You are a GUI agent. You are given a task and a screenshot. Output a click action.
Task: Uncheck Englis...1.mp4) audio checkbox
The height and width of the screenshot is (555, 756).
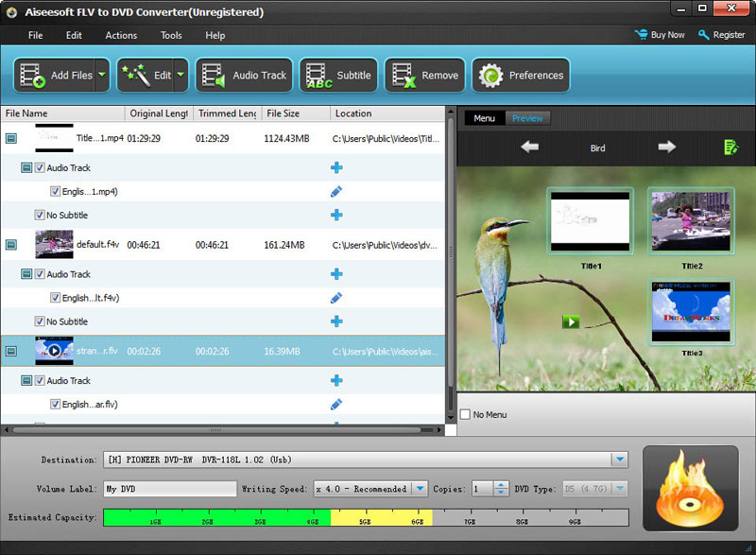coord(56,191)
